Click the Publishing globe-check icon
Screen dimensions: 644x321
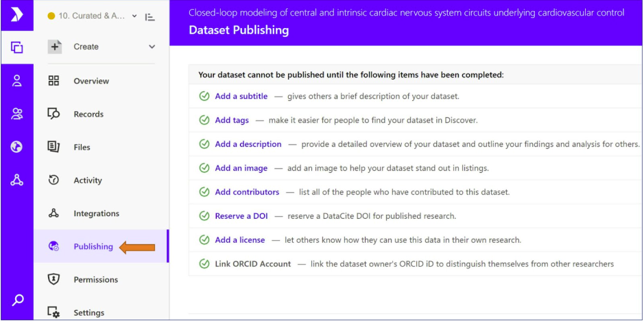53,246
